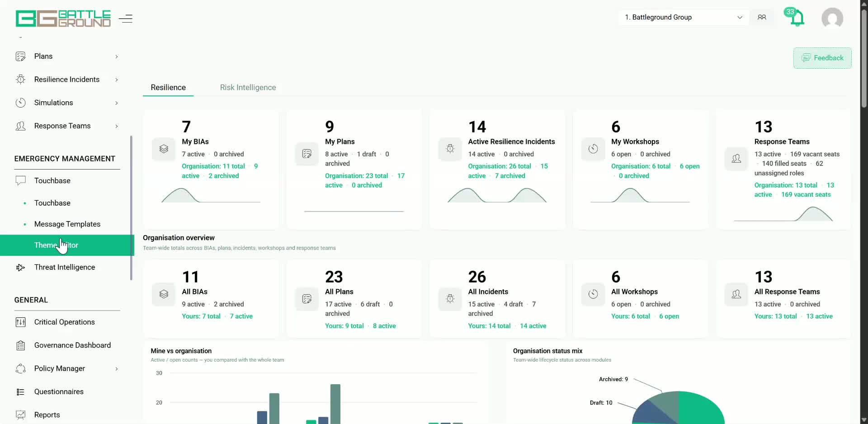868x424 pixels.
Task: Expand the Plans sidebar chevron
Action: coord(117,57)
